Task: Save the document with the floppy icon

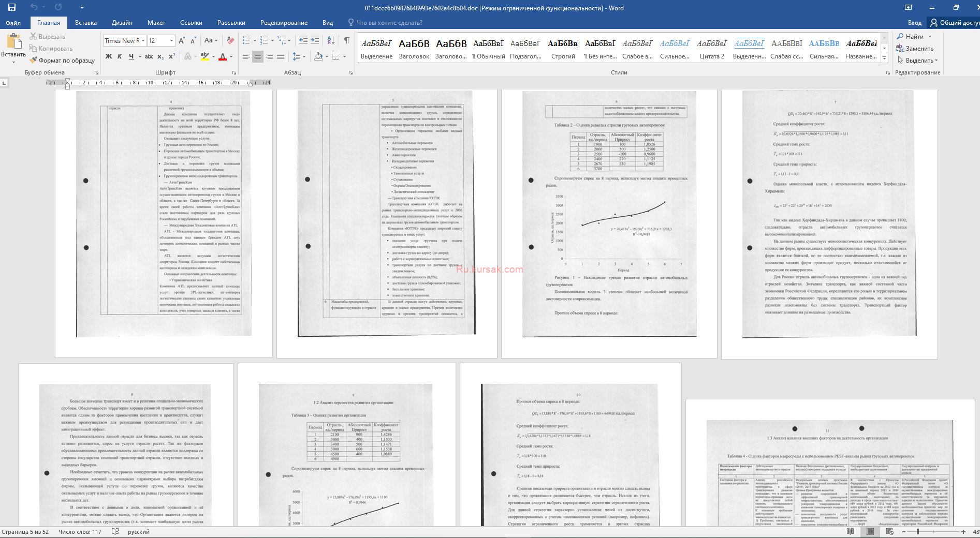Action: (x=12, y=7)
